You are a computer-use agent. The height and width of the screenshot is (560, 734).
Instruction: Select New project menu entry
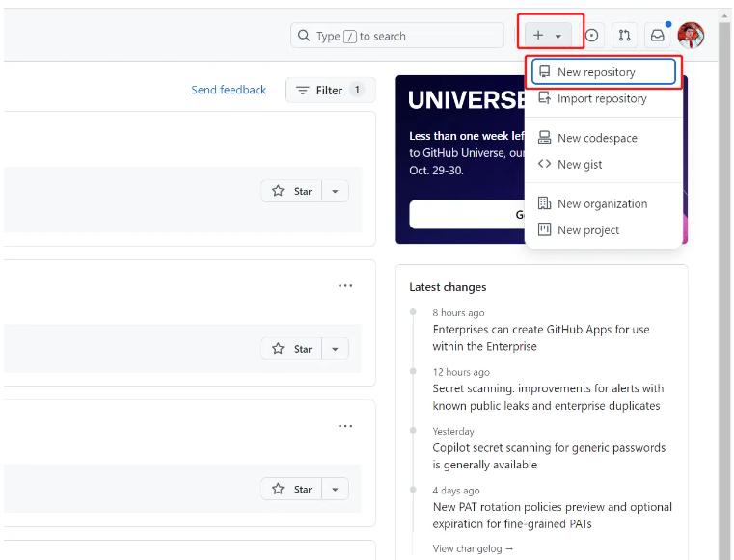[x=588, y=229]
